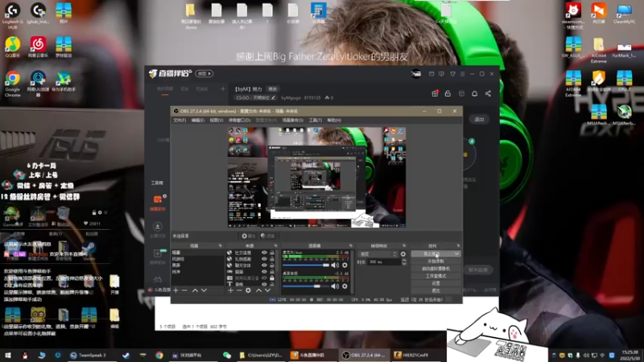This screenshot has width=644, height=362.
Task: Click the gift box icon in Douyu companion
Action: (435, 93)
